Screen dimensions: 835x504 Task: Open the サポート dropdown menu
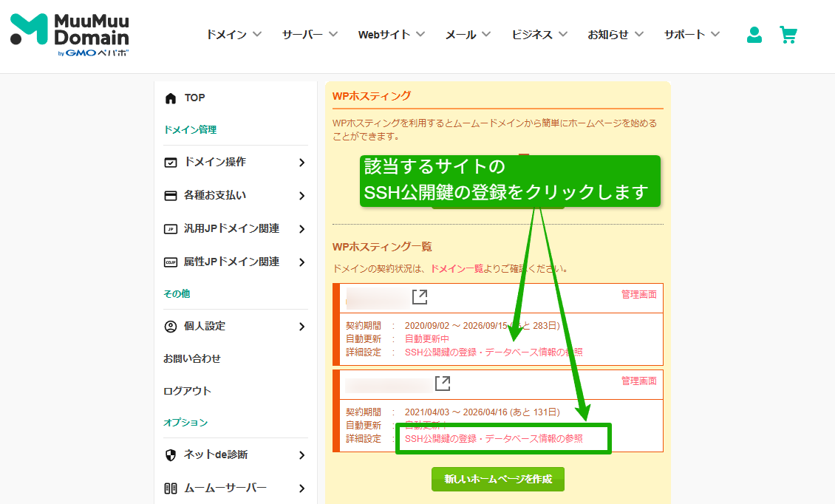tap(692, 35)
